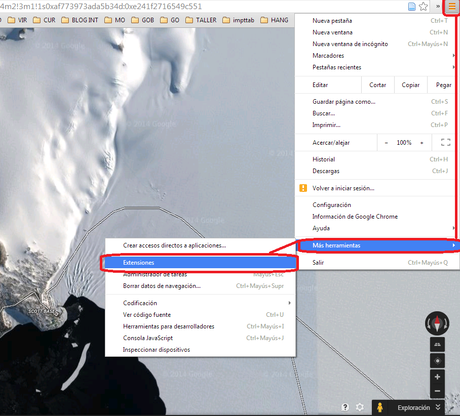Select Ver código fuente
Image resolution: width=460 pixels, height=416 pixels.
(200, 315)
